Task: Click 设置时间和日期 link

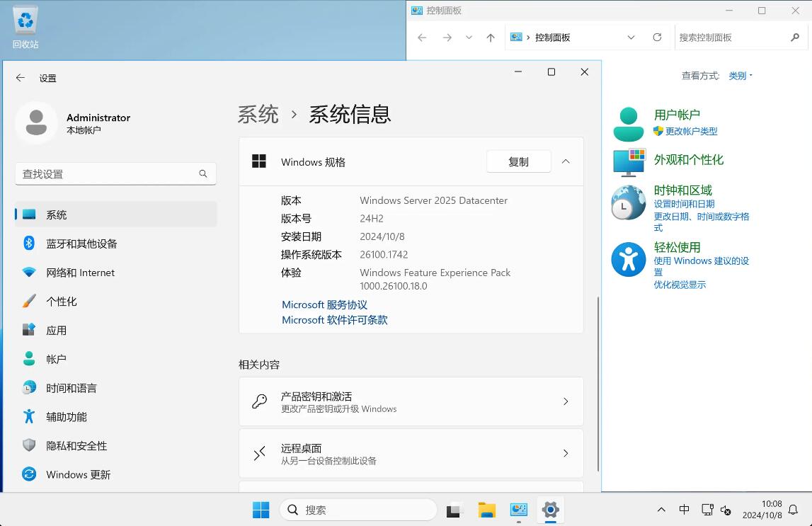Action: (684, 204)
